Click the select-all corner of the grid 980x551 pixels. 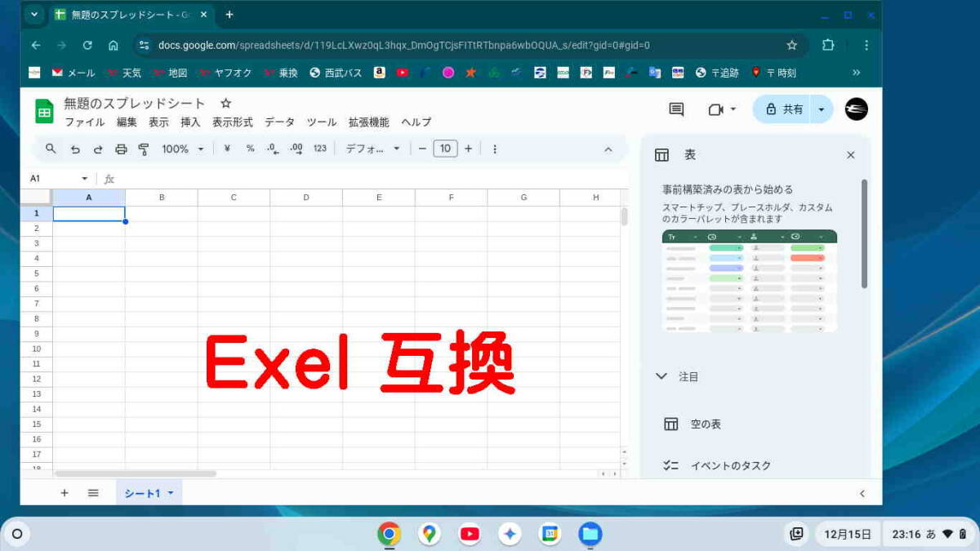pos(36,198)
